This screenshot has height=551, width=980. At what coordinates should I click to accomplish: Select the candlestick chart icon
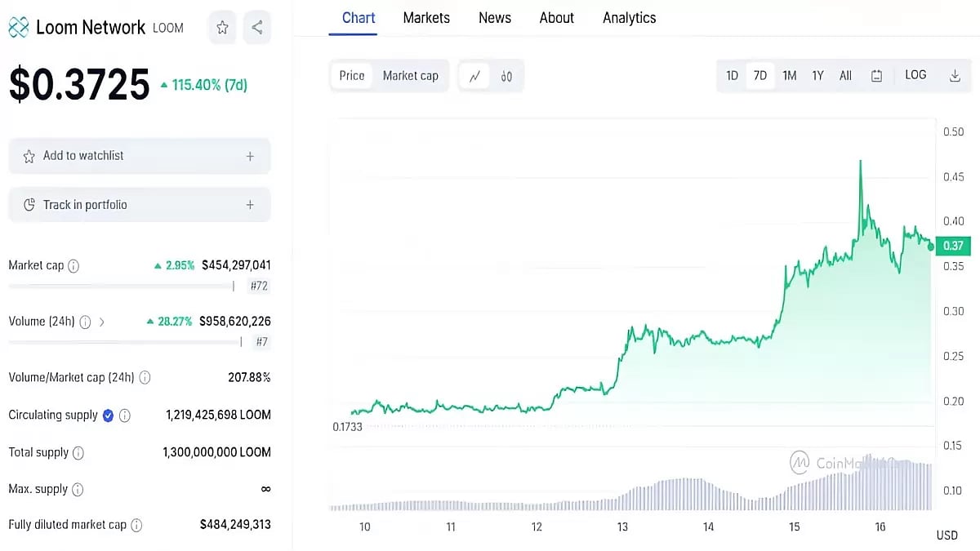point(506,75)
